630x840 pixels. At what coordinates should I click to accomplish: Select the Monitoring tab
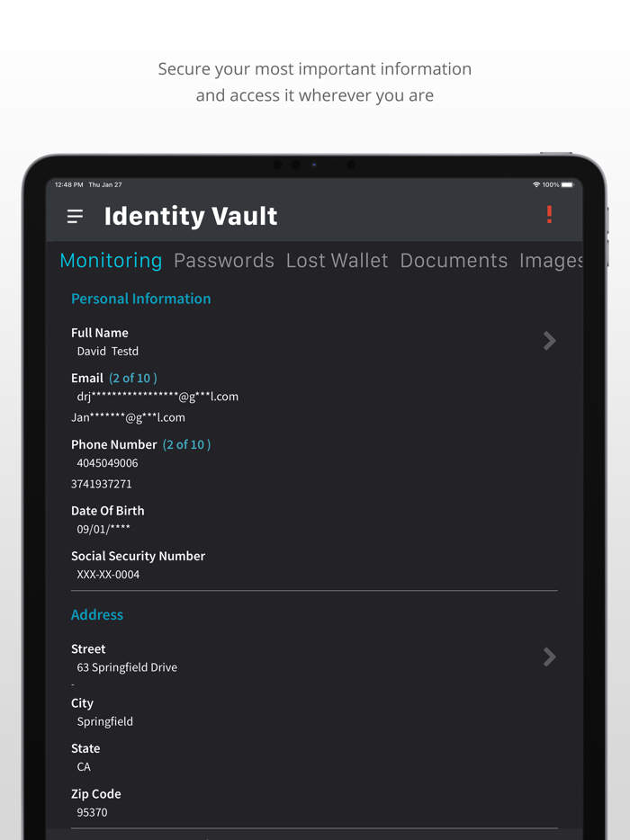coord(111,260)
